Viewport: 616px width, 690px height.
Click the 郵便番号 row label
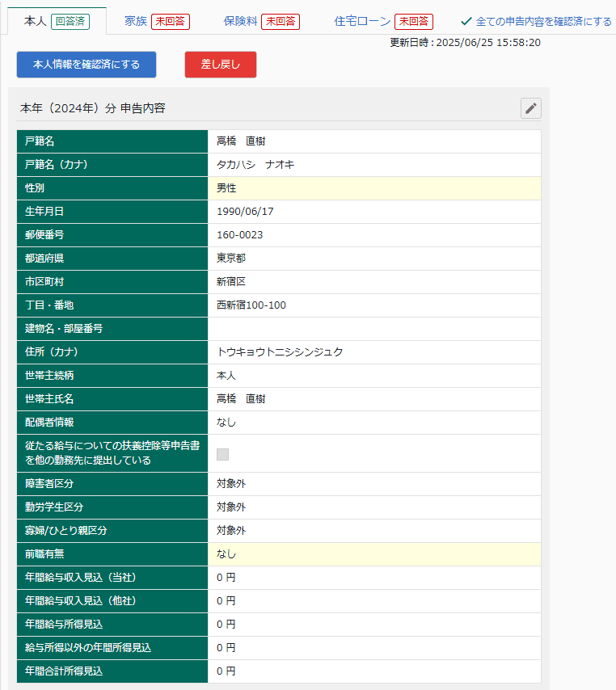coord(44,235)
